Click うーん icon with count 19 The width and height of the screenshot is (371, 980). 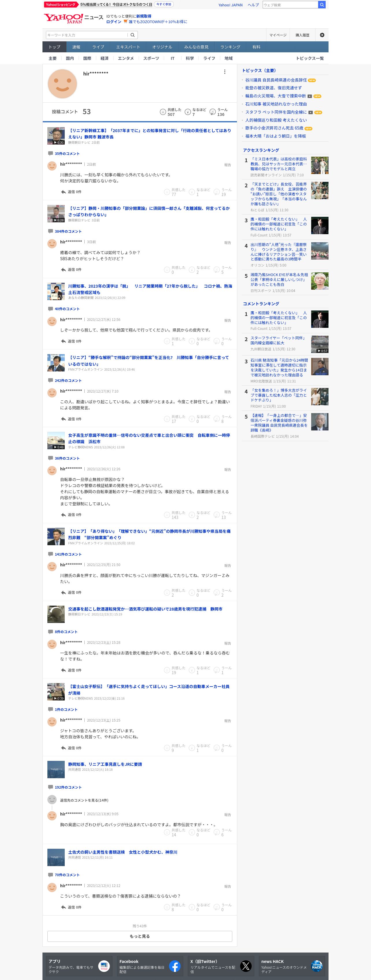click(217, 192)
